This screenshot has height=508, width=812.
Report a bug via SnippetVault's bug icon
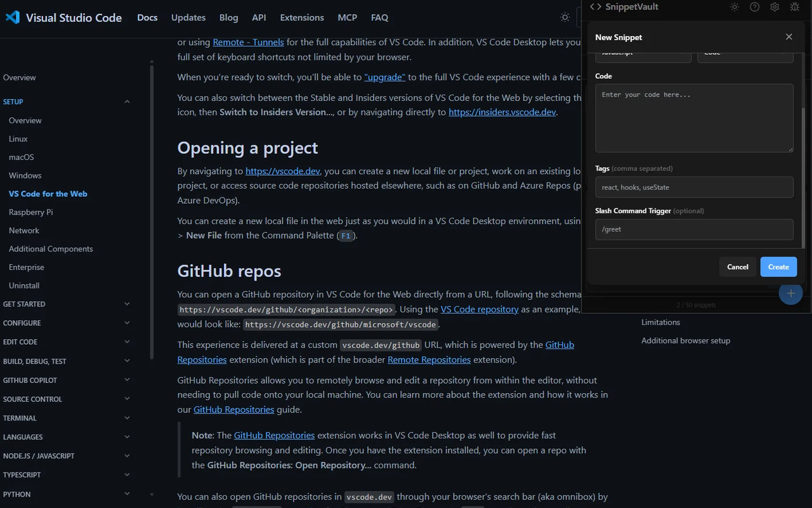point(795,7)
